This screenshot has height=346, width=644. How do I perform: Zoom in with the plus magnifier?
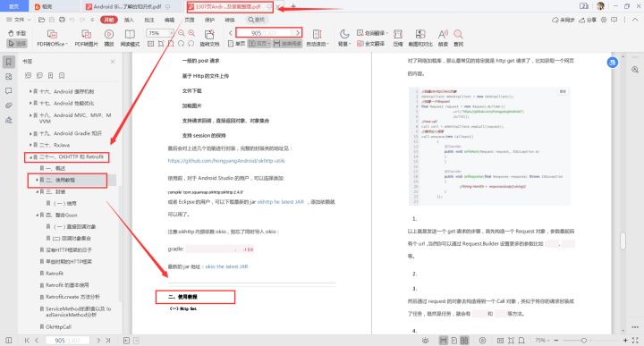(x=191, y=33)
